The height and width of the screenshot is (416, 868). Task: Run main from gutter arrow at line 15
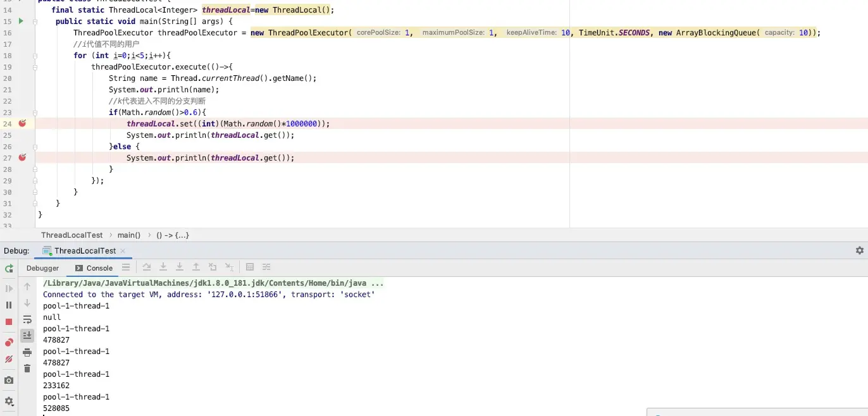(21, 21)
